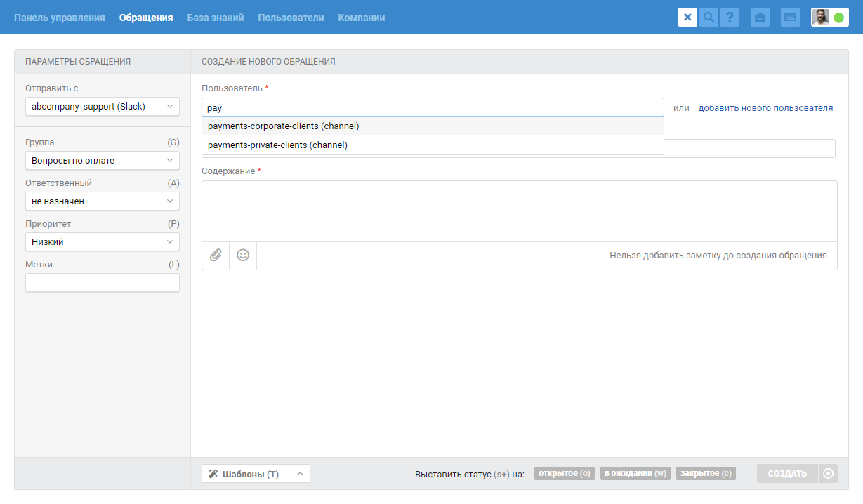Click the briefcase icon in header

point(760,17)
